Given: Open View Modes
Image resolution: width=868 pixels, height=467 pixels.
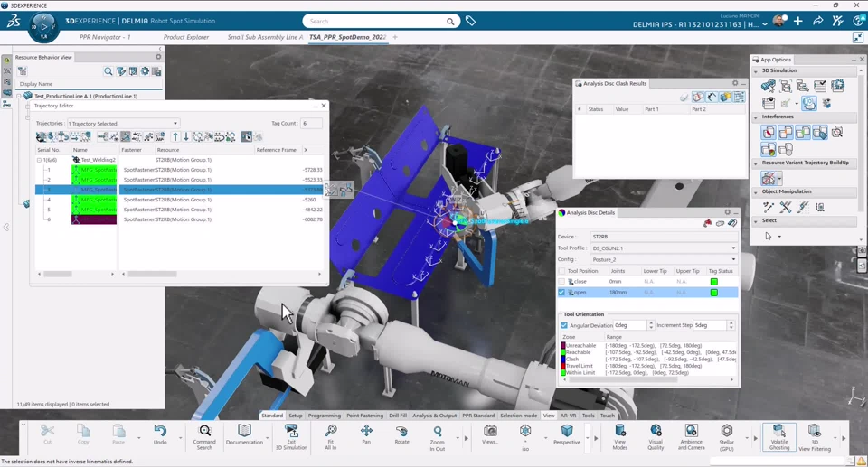Looking at the screenshot, I should [x=620, y=436].
